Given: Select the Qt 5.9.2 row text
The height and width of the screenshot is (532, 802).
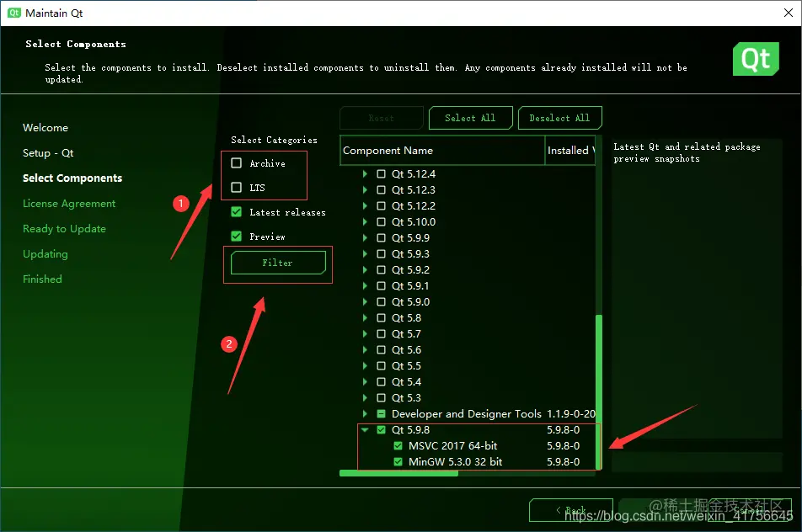Looking at the screenshot, I should click(411, 270).
